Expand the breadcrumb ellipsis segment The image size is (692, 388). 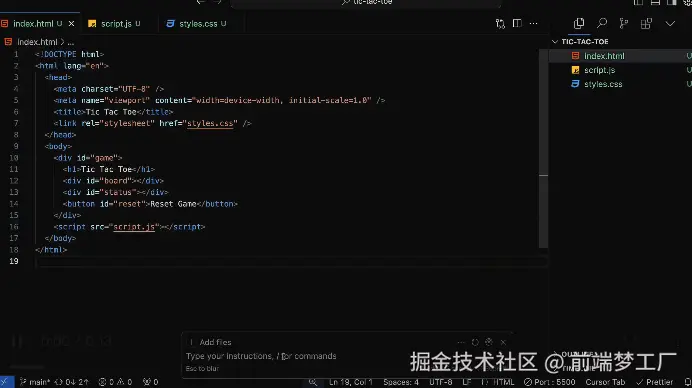coord(71,42)
